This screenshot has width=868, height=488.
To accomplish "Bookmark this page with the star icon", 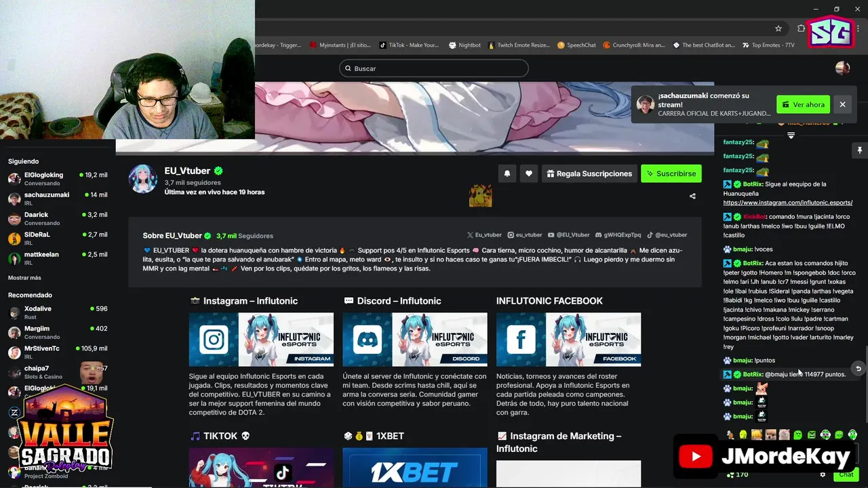I will [x=778, y=28].
